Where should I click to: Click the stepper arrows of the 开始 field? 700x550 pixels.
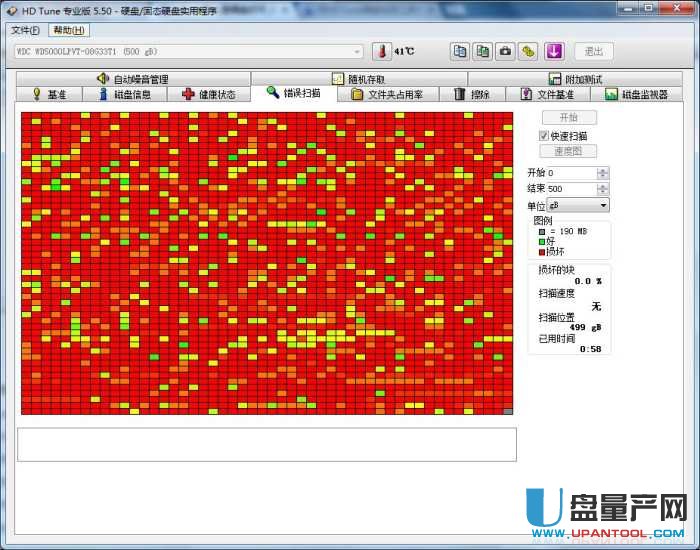602,173
